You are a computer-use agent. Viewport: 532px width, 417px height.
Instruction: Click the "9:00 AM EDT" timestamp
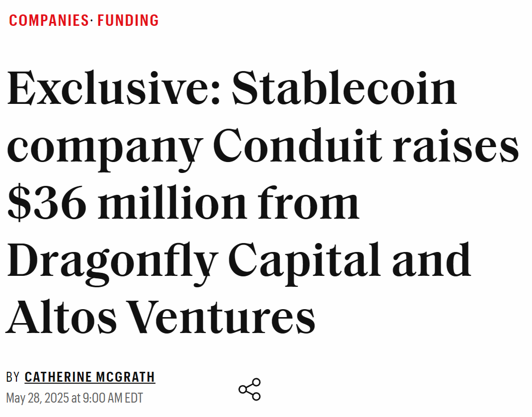[112, 398]
